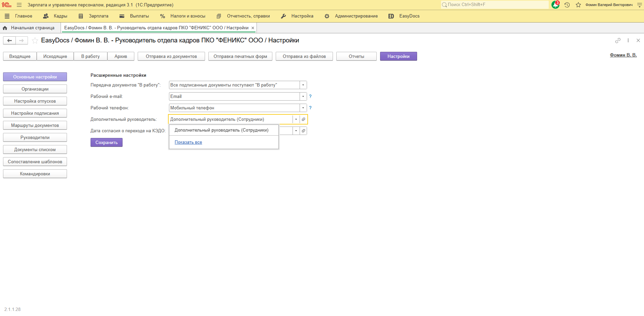The image size is (644, 316).
Task: Click the search field Поиск Ctrl+Shift+F
Action: click(x=495, y=5)
